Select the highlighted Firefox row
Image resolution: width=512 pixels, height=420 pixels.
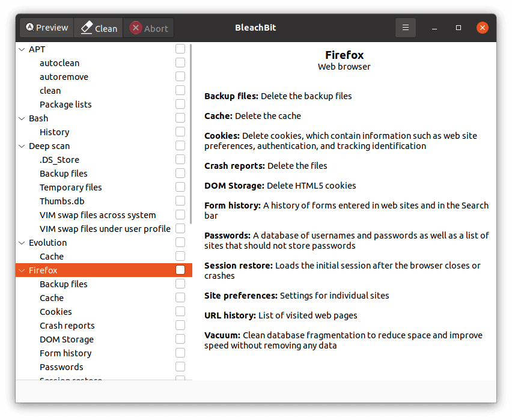pyautogui.click(x=104, y=270)
